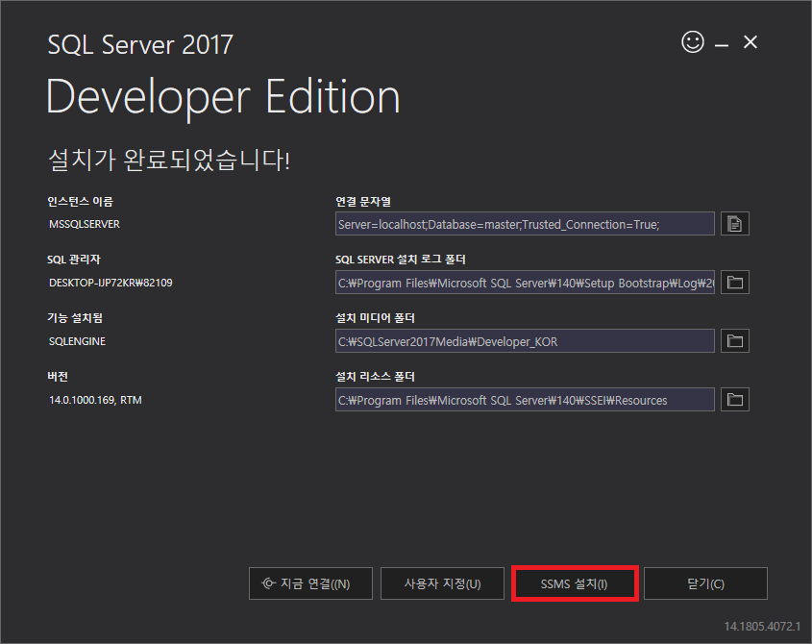Click the C:₩SQLServer2017Media₩Developer_KOR field
Image resolution: width=812 pixels, height=644 pixels.
click(525, 341)
